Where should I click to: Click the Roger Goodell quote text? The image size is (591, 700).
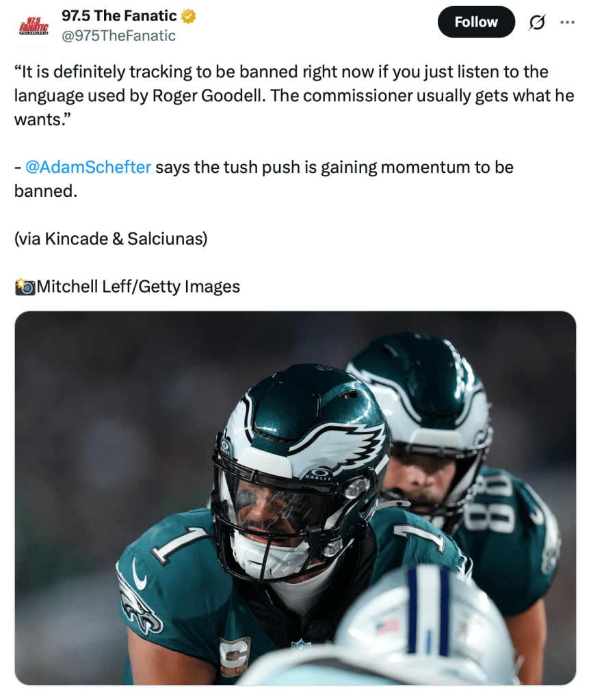(294, 96)
